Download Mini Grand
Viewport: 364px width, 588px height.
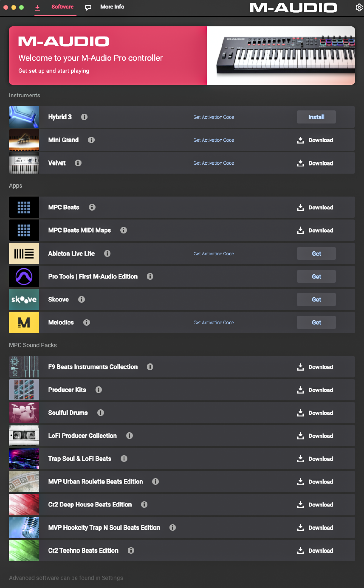tap(315, 140)
